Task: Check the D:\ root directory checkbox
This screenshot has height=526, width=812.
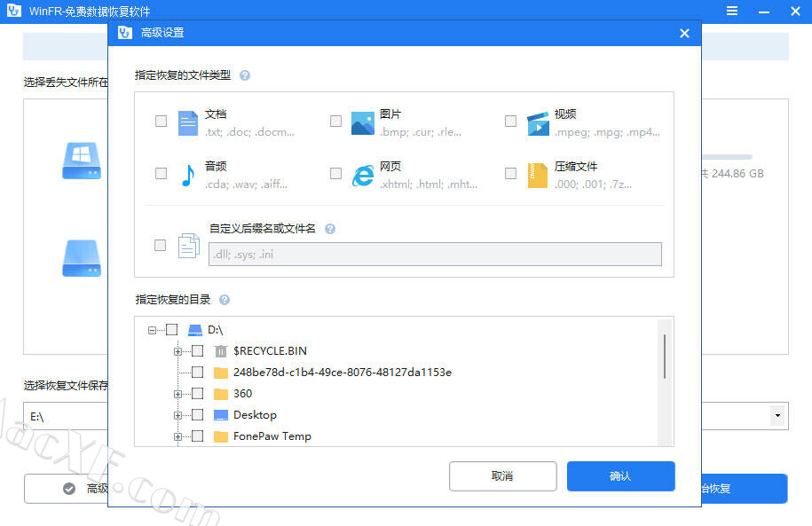Action: [x=172, y=330]
